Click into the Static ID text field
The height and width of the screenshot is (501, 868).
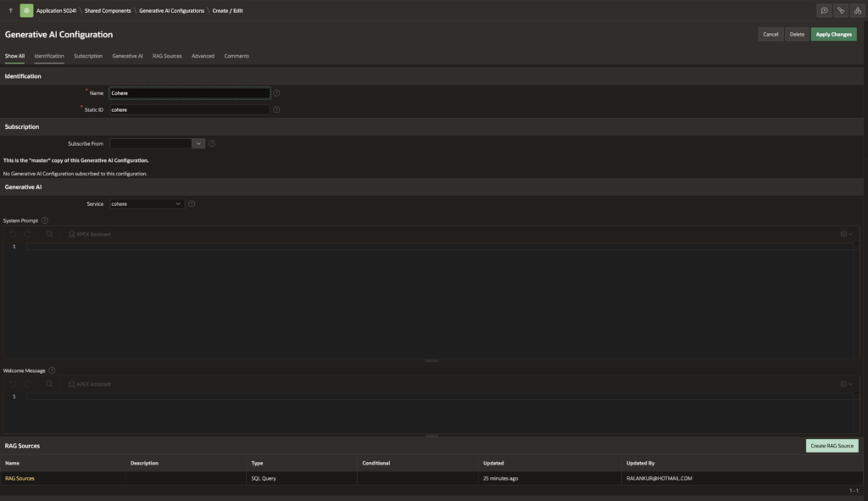coord(189,110)
